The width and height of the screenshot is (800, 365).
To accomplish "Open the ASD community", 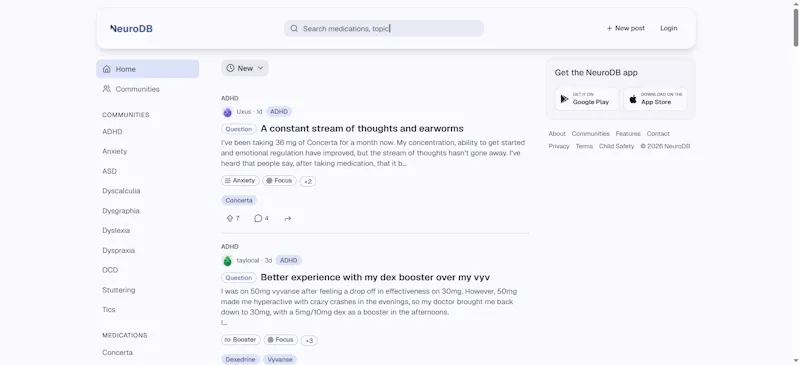I will tap(109, 172).
